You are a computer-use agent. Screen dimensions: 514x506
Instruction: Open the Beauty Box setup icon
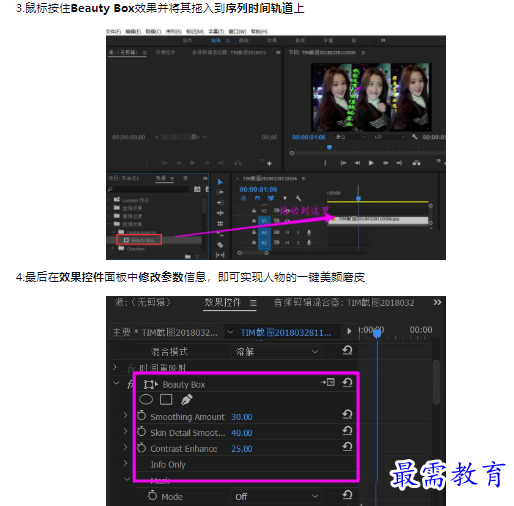328,382
